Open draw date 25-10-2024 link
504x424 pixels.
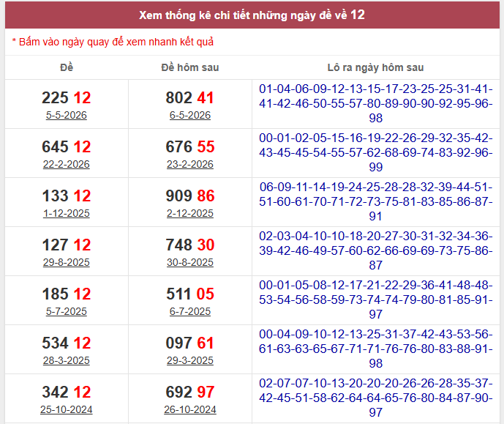click(67, 409)
